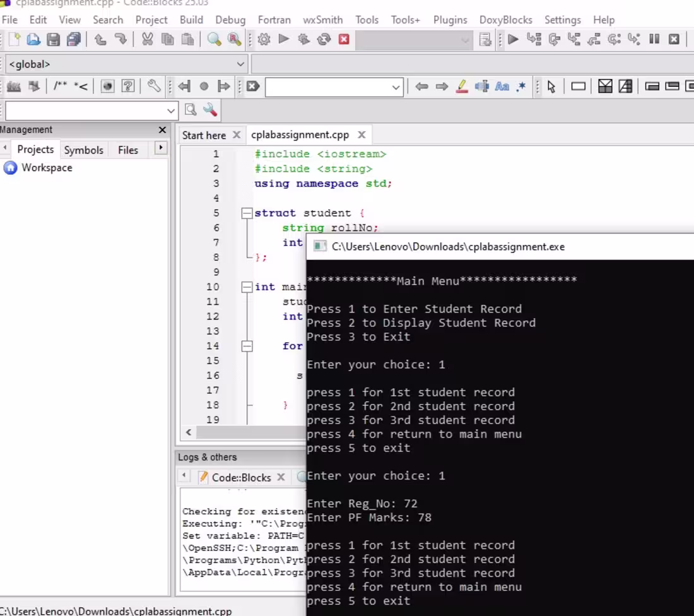
Task: Jump back with left arrow icon
Action: [x=421, y=86]
